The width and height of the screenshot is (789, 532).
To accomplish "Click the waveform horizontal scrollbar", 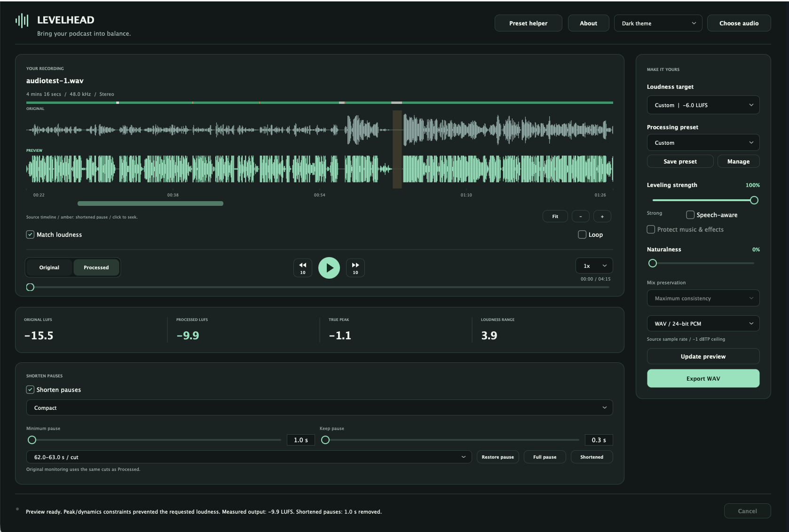I will pyautogui.click(x=150, y=203).
